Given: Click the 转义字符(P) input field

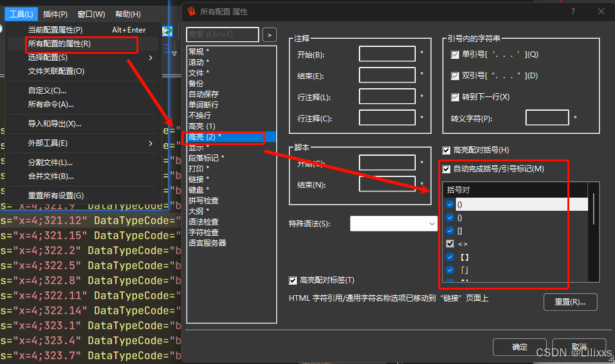Looking at the screenshot, I should click(x=547, y=118).
